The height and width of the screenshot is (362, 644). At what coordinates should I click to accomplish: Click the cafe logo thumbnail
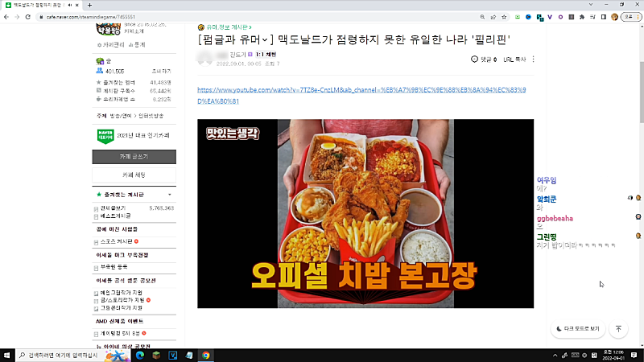pyautogui.click(x=108, y=30)
